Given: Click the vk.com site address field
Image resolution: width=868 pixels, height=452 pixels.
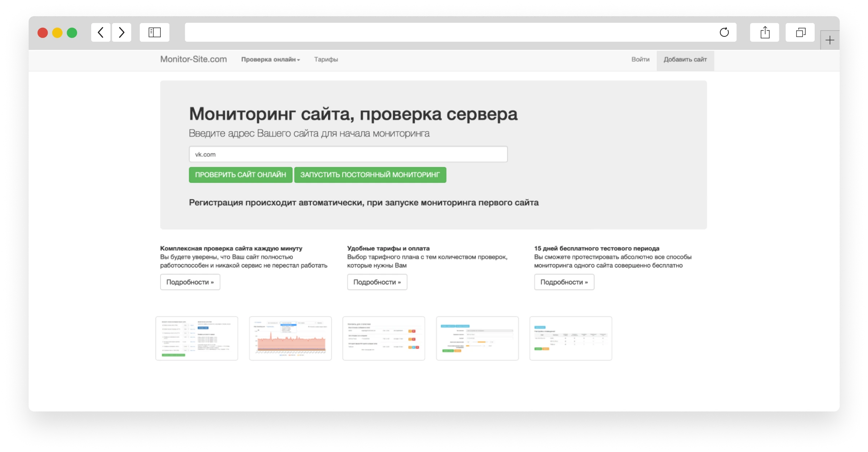Looking at the screenshot, I should point(347,154).
